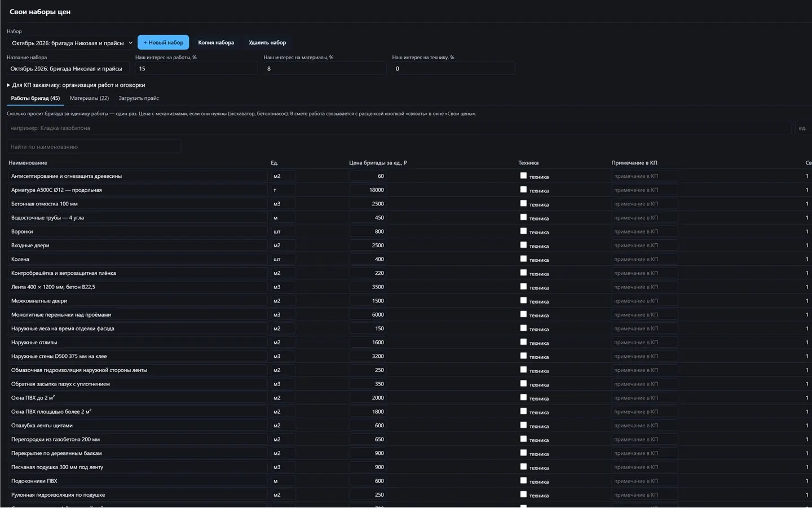Toggle техника checkbox for Водосточные трубы row
Screen dimensions: 812x508
point(523,217)
